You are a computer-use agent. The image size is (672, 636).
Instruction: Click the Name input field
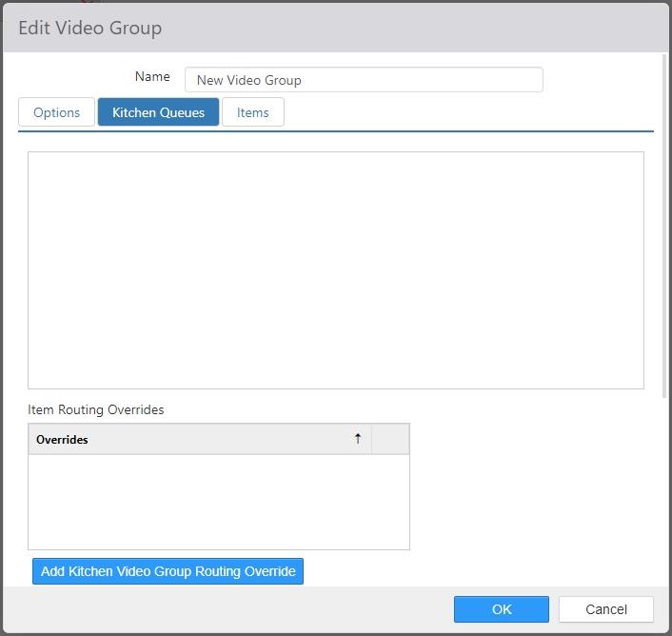[364, 80]
